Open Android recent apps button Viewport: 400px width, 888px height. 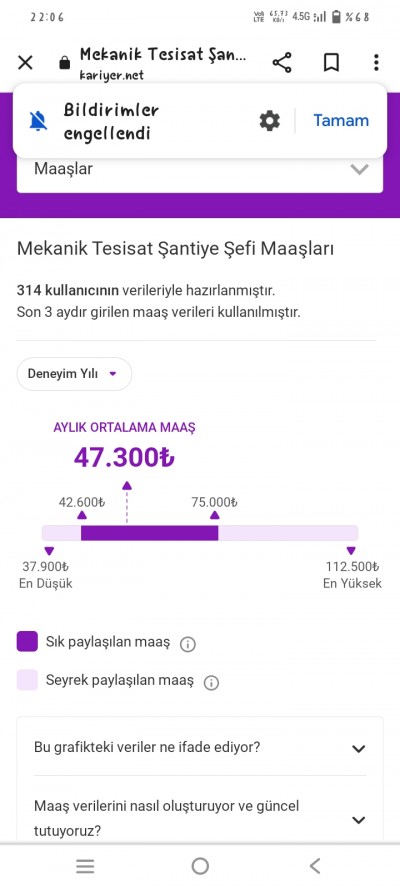click(85, 866)
